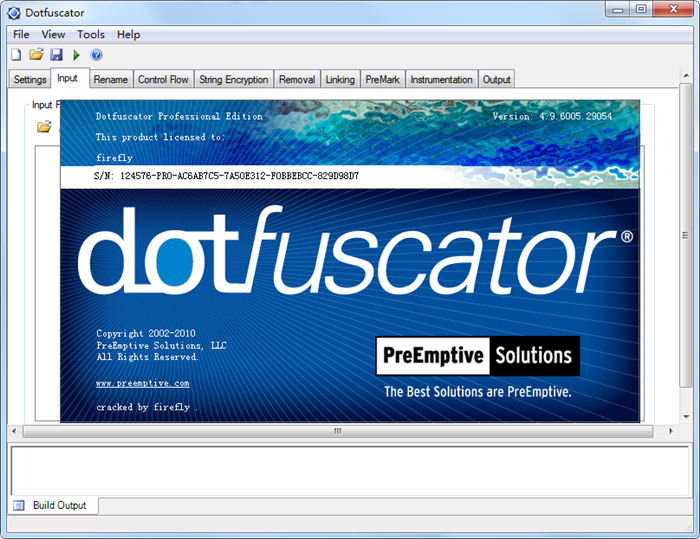Click the New Project toolbar icon

(16, 55)
